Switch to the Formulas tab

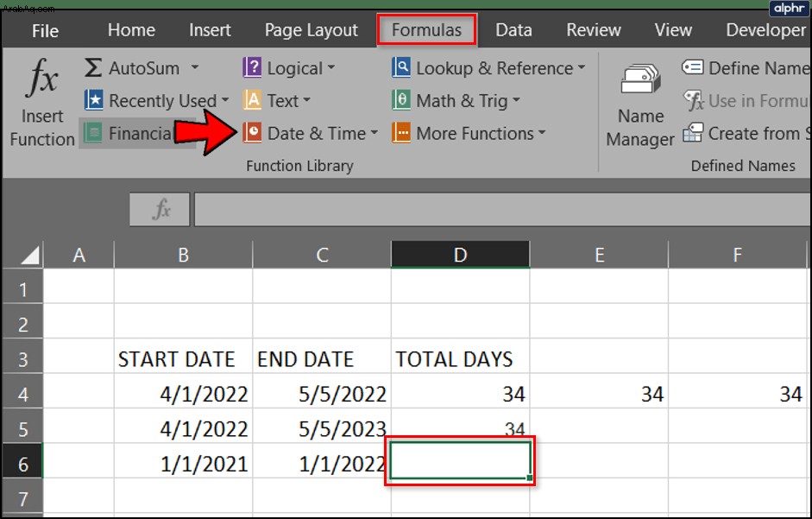426,29
